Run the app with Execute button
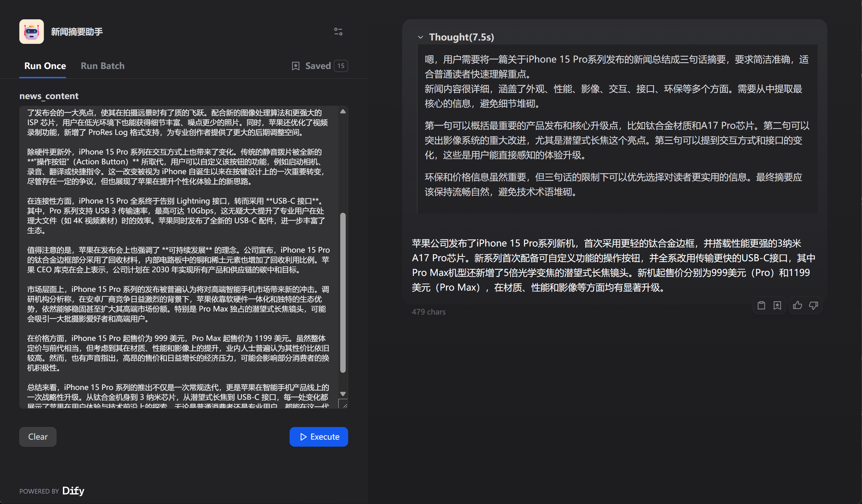Screen dimensions: 862x504 click(x=319, y=437)
